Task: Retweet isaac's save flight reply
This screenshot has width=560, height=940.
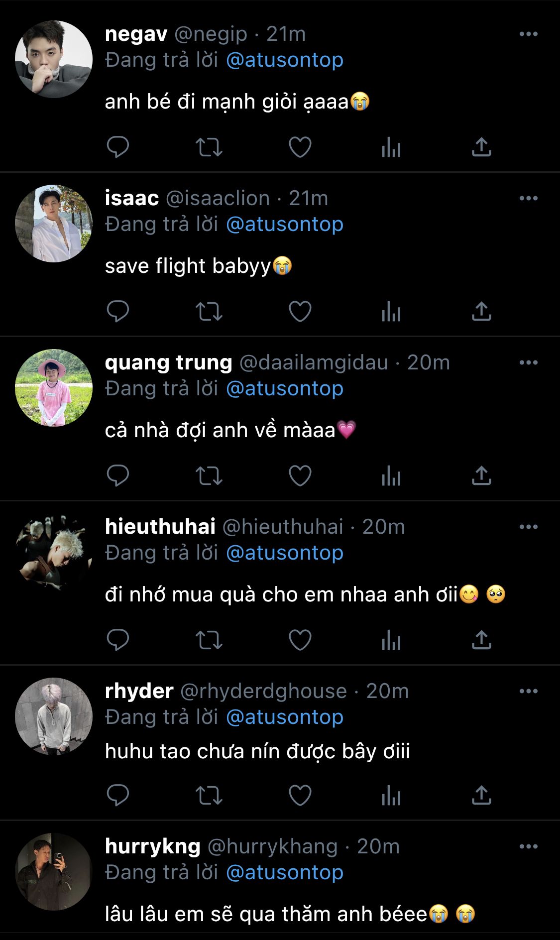Action: [x=209, y=312]
